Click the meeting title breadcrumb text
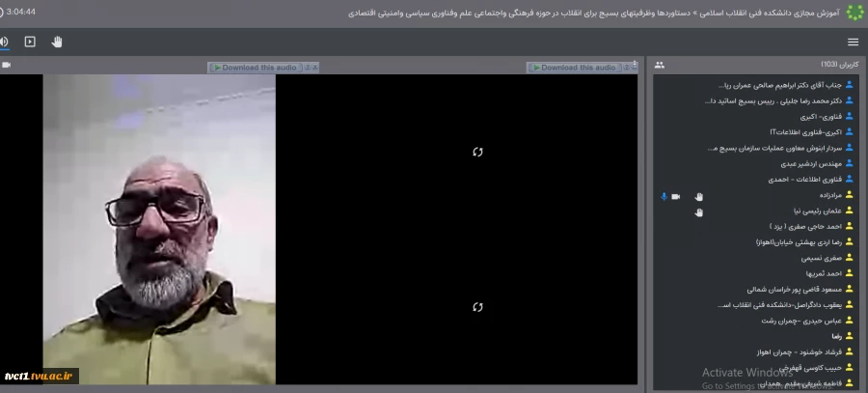The width and height of the screenshot is (868, 393). [594, 13]
